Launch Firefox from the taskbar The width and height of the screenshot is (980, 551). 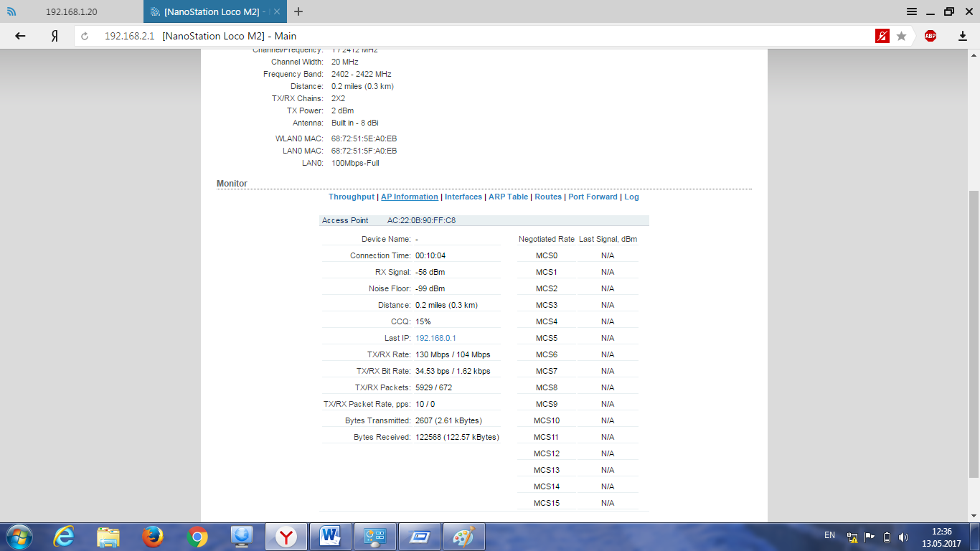[153, 537]
